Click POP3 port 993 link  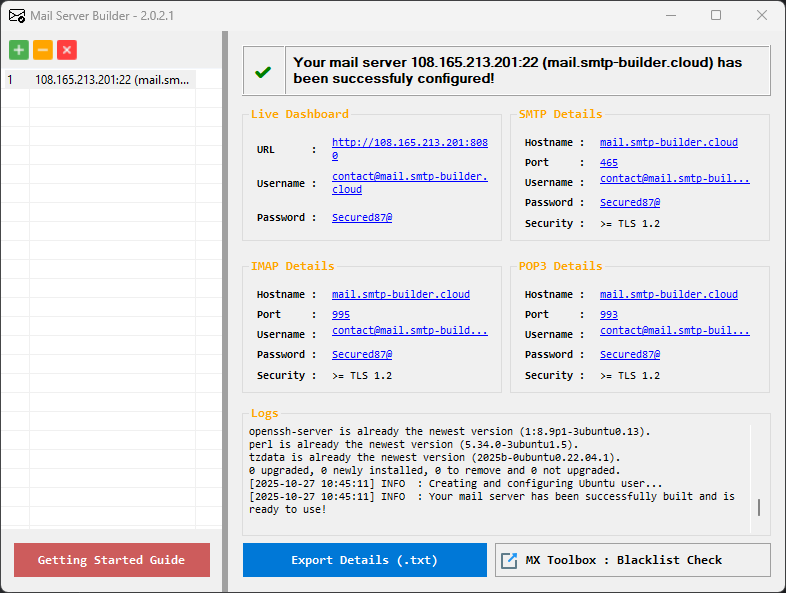pos(609,314)
